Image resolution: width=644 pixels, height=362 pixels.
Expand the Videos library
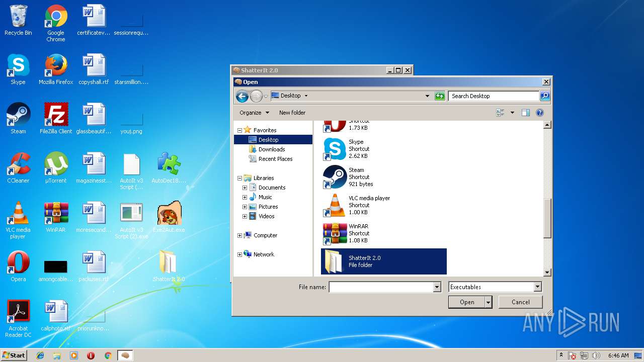click(x=245, y=216)
